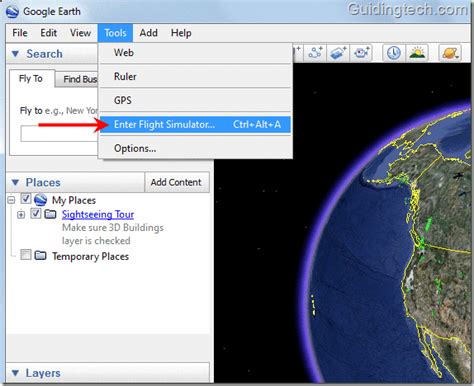This screenshot has height=386, width=474.
Task: Open the planet switcher icon
Action: coord(450,53)
